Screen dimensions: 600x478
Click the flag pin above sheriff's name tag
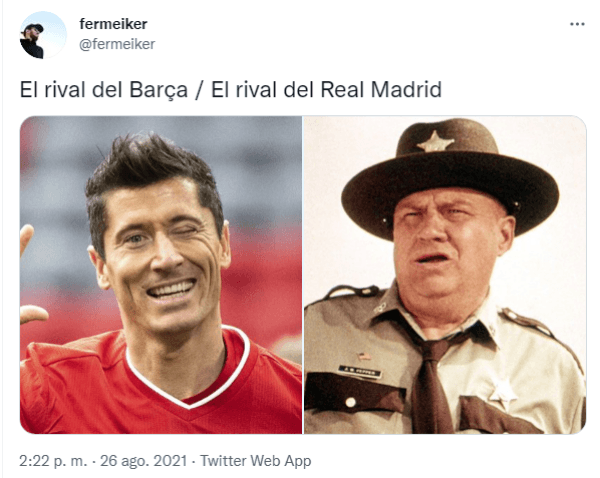coord(364,356)
